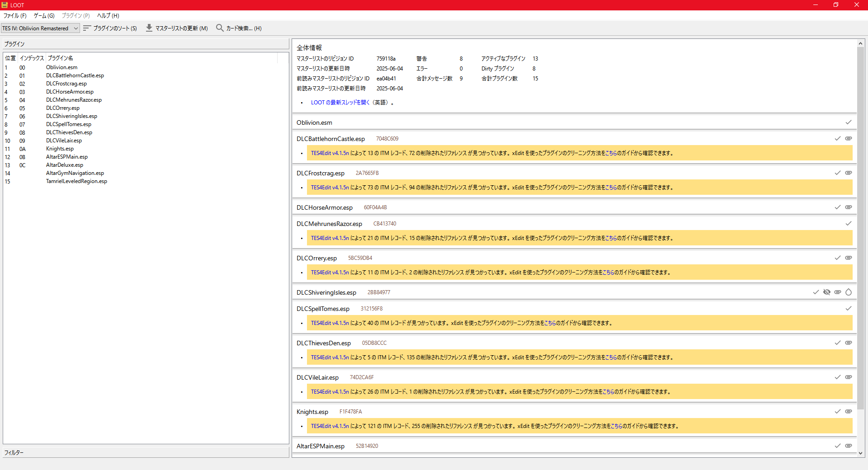Click the プラグイン sidebar panel header
Screen dimensions: 868x470
coord(146,44)
